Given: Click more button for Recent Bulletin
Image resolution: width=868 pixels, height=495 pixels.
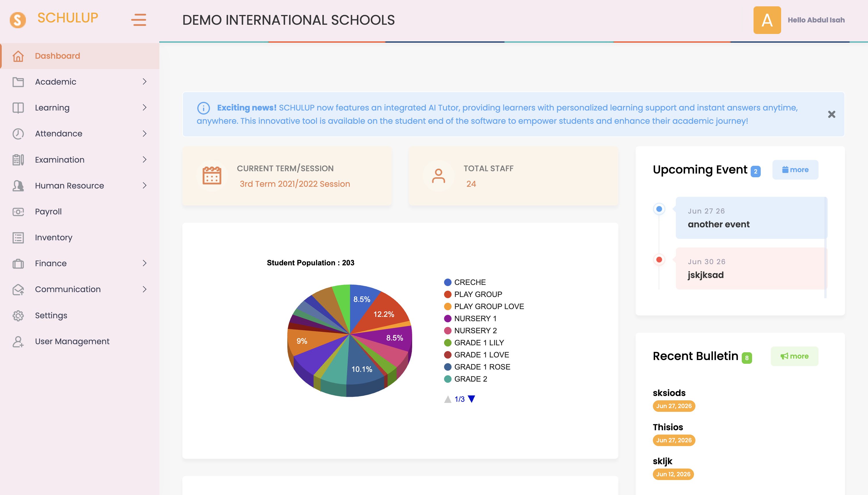Looking at the screenshot, I should coord(794,356).
